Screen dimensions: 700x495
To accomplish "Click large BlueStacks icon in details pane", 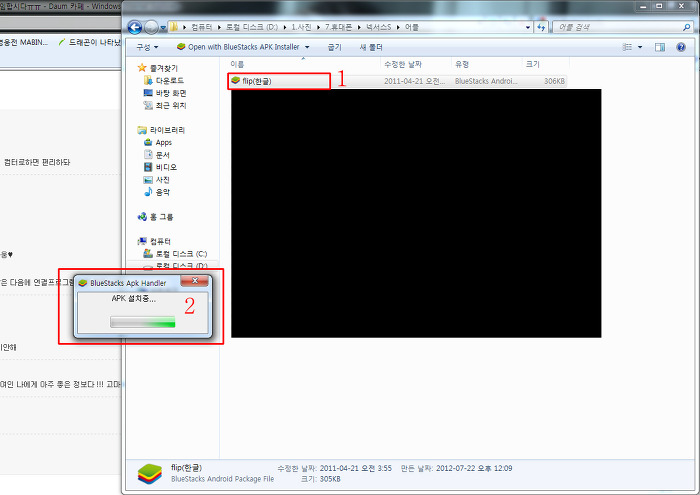I will coord(150,474).
